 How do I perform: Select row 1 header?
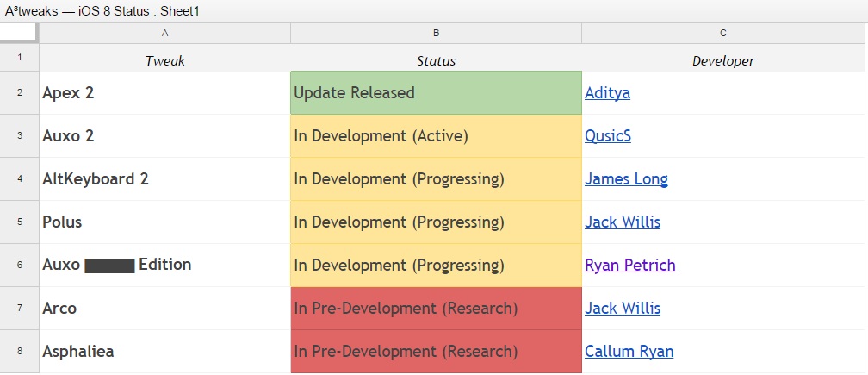pyautogui.click(x=20, y=57)
